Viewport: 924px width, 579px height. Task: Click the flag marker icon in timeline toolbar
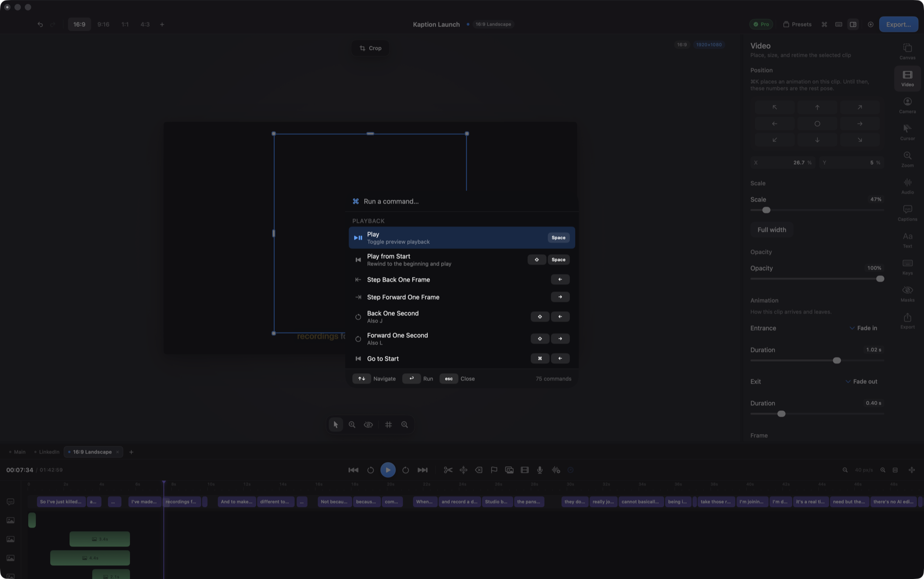[494, 470]
